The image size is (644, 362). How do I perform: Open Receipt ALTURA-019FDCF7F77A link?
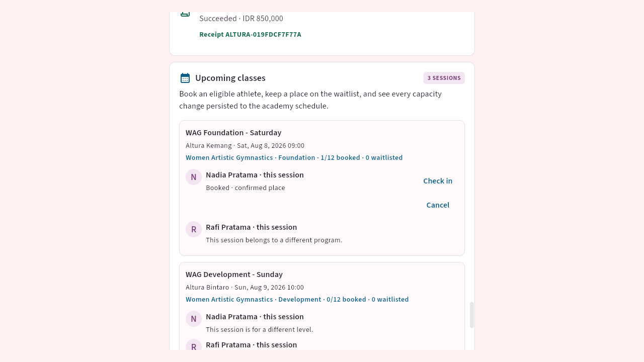coord(250,35)
